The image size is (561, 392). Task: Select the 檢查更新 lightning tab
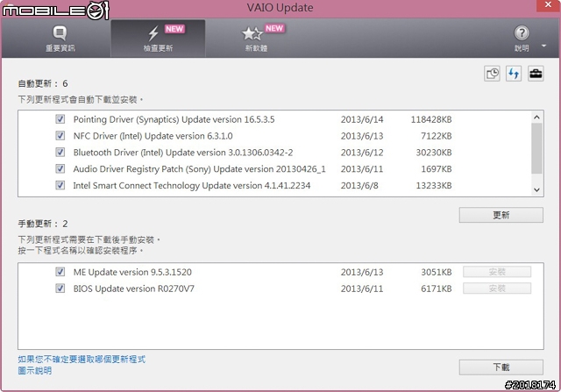[x=158, y=39]
